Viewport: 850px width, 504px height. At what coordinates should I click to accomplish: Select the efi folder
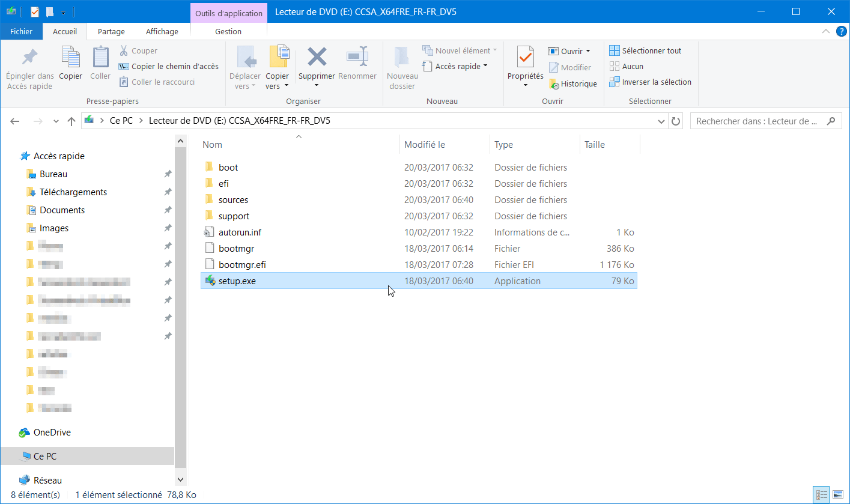419,184
